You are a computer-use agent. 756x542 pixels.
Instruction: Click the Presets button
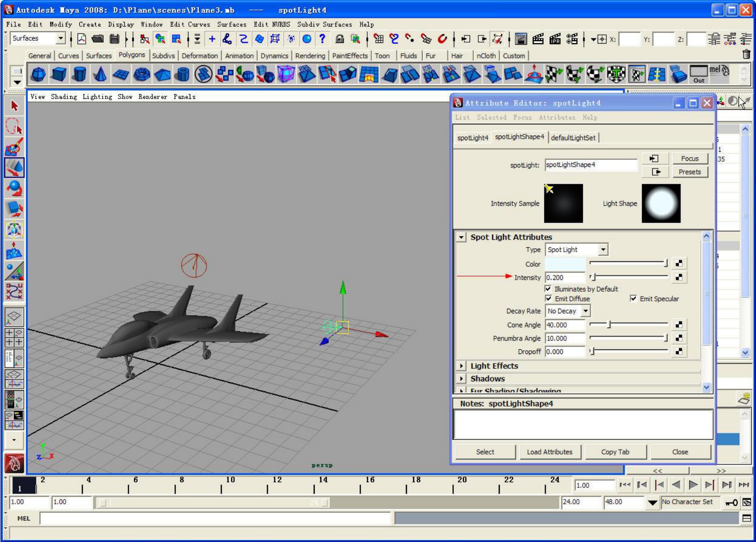coord(690,172)
